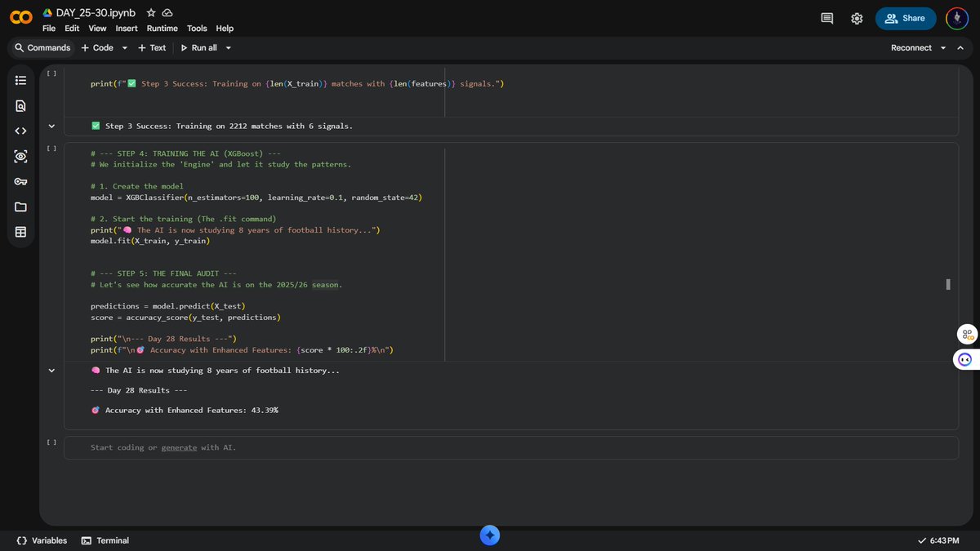Open the View menu
Viewport: 980px width, 551px height.
coord(97,29)
